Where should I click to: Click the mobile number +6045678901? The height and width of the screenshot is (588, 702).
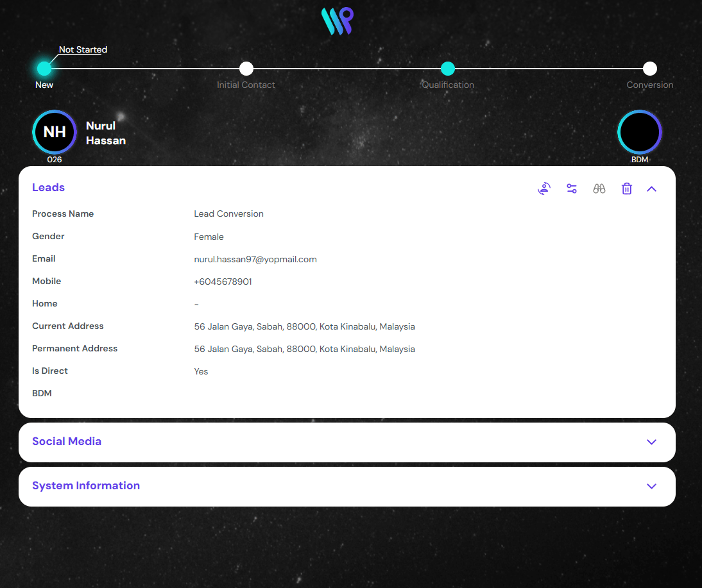point(223,281)
